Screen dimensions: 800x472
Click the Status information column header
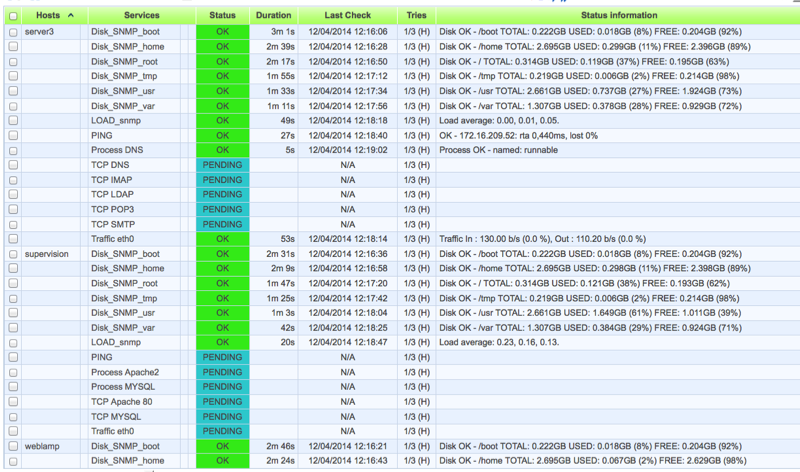(x=618, y=16)
